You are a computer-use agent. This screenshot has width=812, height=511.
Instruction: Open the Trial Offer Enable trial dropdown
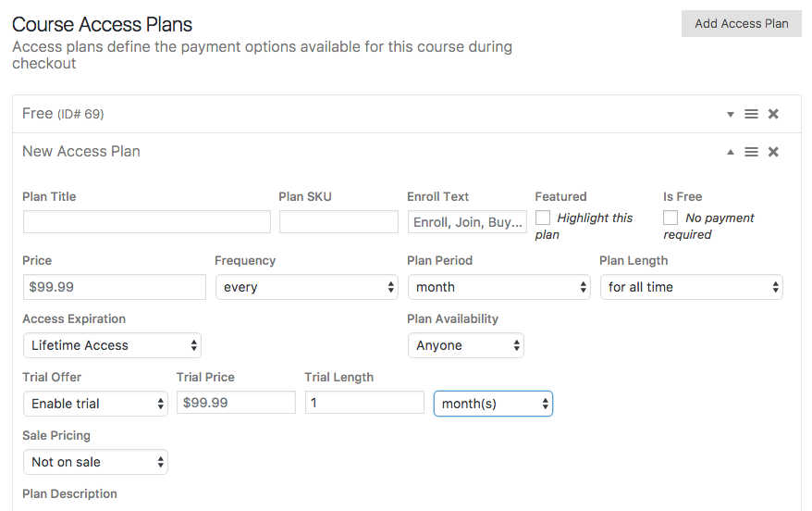(95, 404)
